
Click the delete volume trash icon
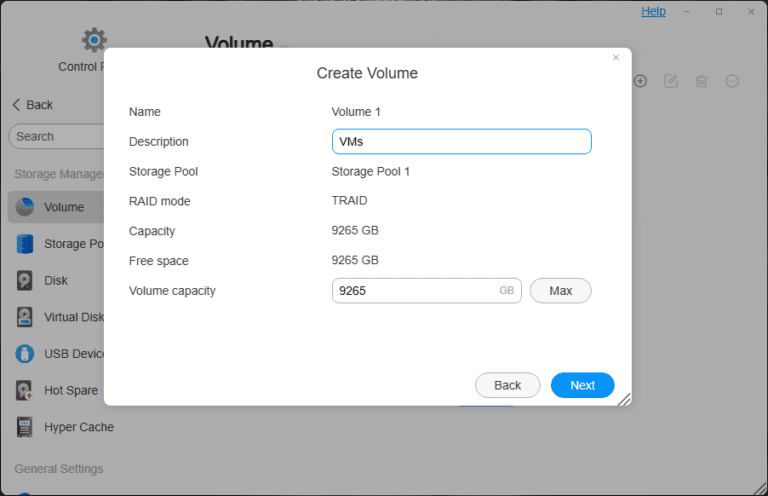click(x=702, y=81)
